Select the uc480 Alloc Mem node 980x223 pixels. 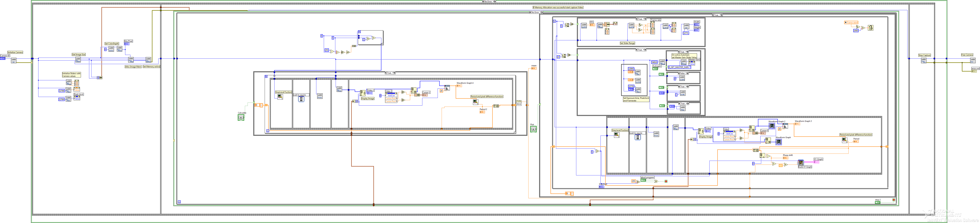(x=131, y=60)
